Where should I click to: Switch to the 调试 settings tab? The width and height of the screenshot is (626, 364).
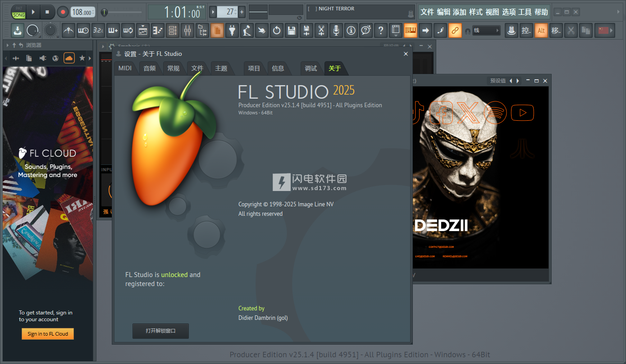(x=311, y=68)
